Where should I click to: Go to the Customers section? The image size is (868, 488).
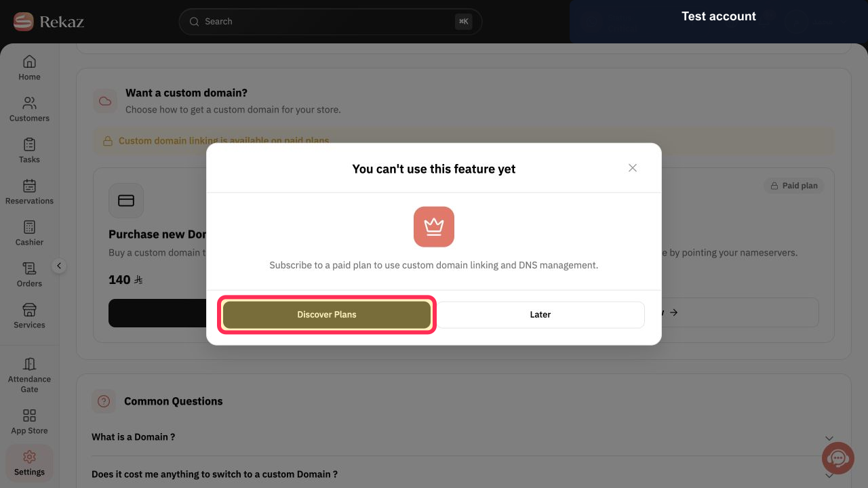click(x=29, y=109)
